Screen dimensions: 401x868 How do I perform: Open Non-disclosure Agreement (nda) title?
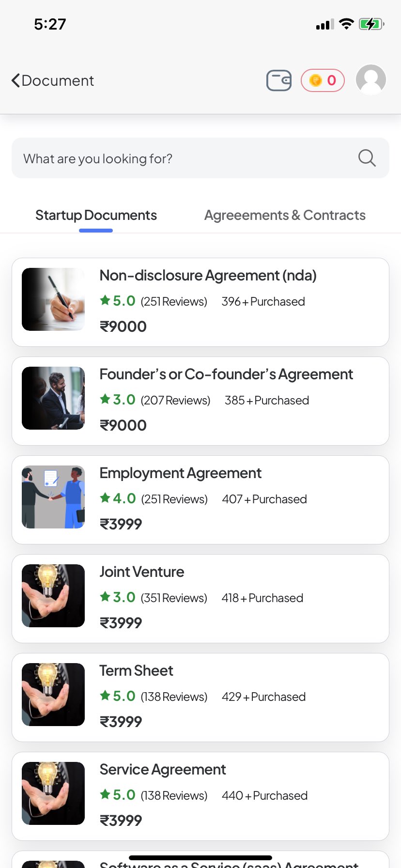(x=208, y=275)
